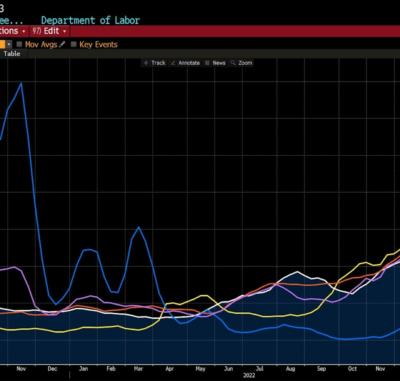Viewport: 400px width, 381px height.
Task: Select the Aug label on time axis
Action: (x=290, y=369)
